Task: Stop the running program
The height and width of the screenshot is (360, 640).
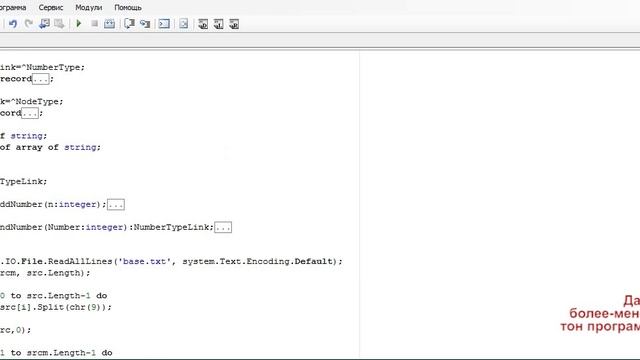Action: 95,24
